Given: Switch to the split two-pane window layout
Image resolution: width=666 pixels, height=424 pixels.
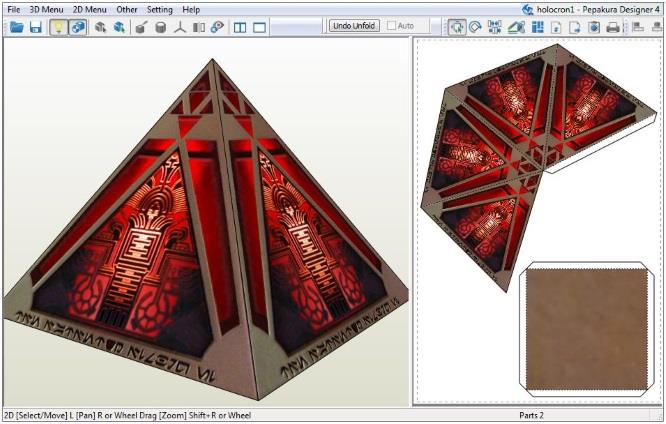Looking at the screenshot, I should pyautogui.click(x=240, y=27).
